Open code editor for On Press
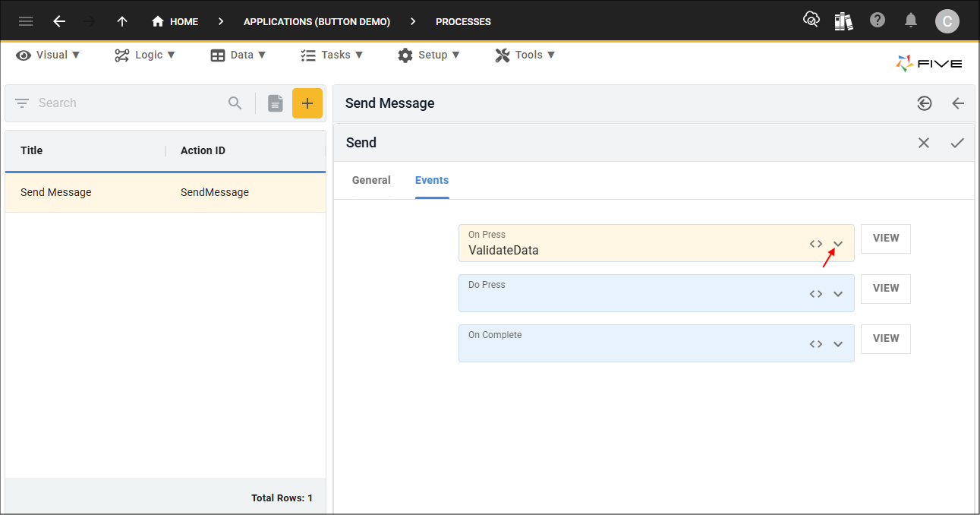Viewport: 980px width, 515px height. pos(816,244)
